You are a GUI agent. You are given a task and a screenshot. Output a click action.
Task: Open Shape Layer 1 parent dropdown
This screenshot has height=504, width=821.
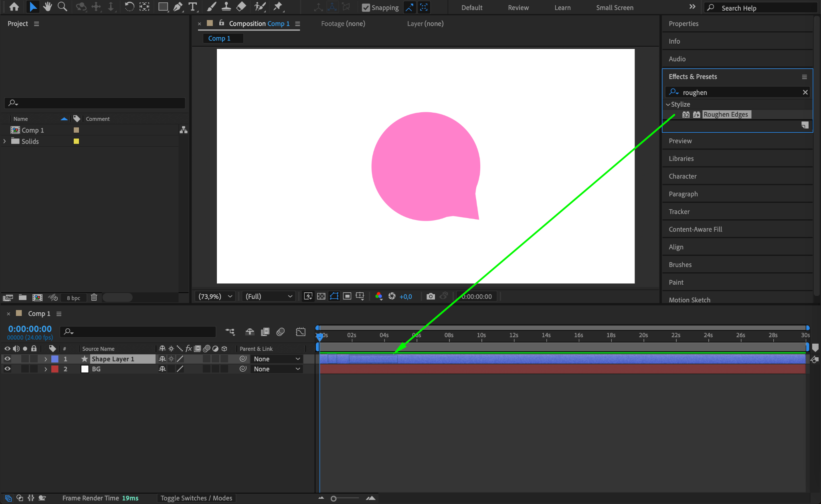click(277, 359)
